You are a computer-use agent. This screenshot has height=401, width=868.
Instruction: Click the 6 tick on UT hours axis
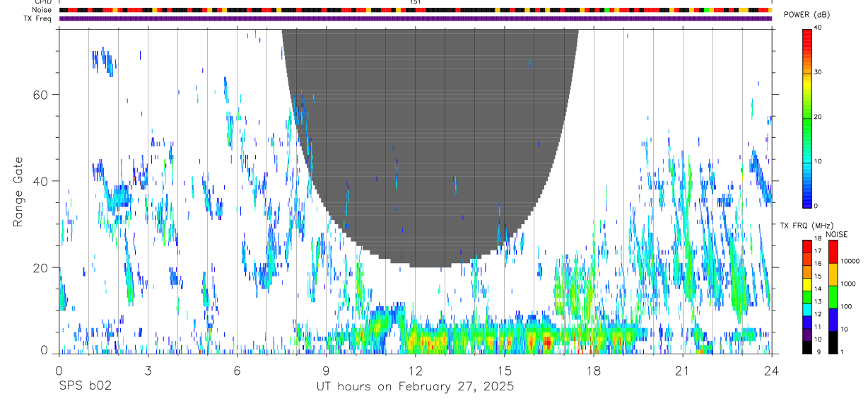coord(237,370)
